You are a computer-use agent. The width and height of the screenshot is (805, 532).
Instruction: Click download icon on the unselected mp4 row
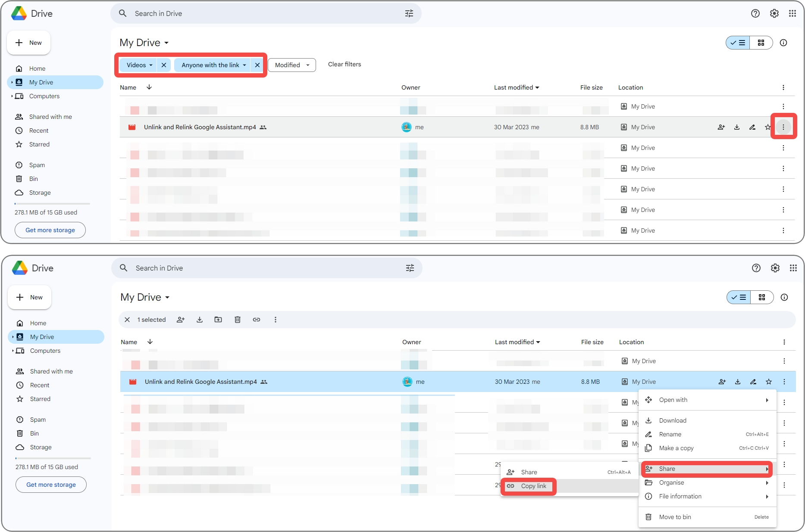737,127
